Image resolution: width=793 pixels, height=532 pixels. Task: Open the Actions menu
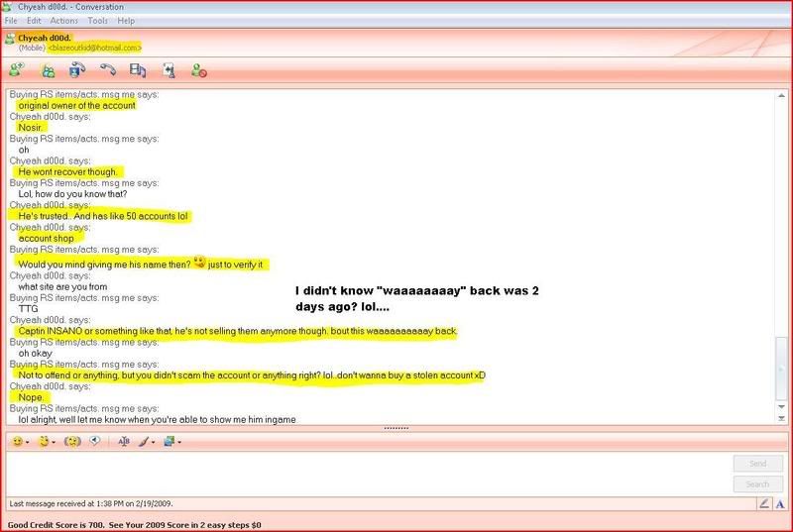click(63, 21)
